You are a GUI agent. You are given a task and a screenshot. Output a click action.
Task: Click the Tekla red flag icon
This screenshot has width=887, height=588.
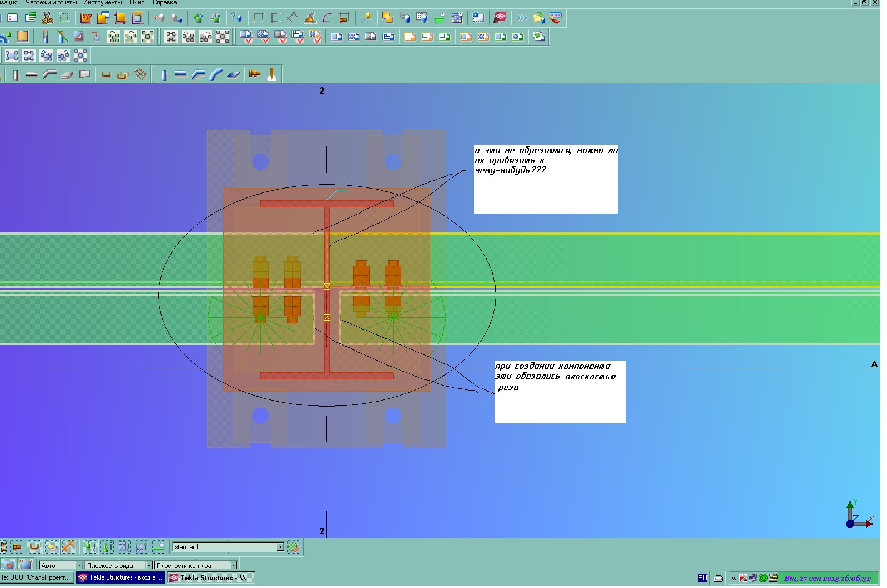pyautogui.click(x=500, y=18)
